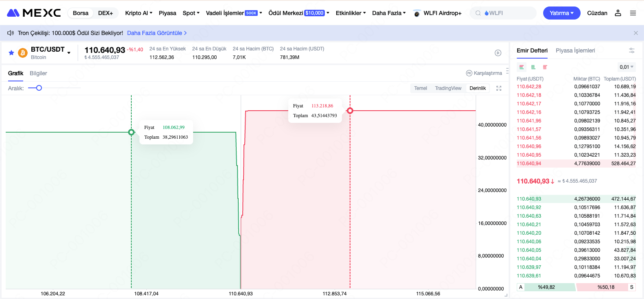
Task: Show only sell orders view
Action: [x=545, y=67]
